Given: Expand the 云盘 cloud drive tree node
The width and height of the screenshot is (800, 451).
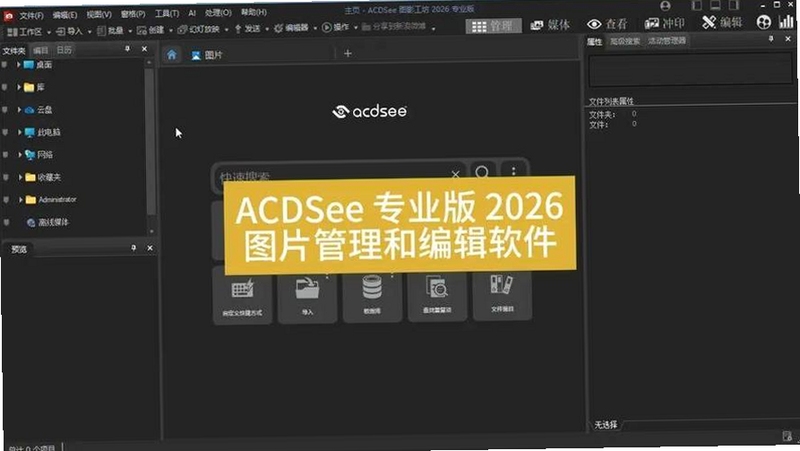Looking at the screenshot, I should (x=19, y=110).
